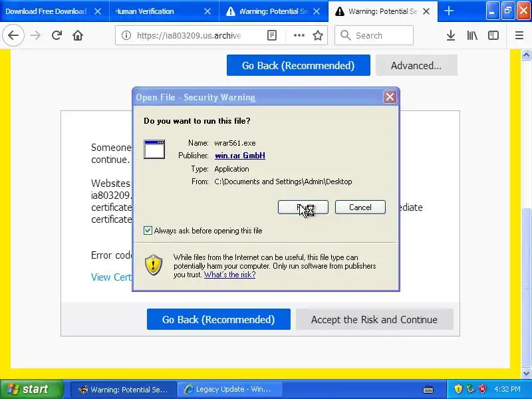Toggle reader view icon in address bar

[x=272, y=35]
